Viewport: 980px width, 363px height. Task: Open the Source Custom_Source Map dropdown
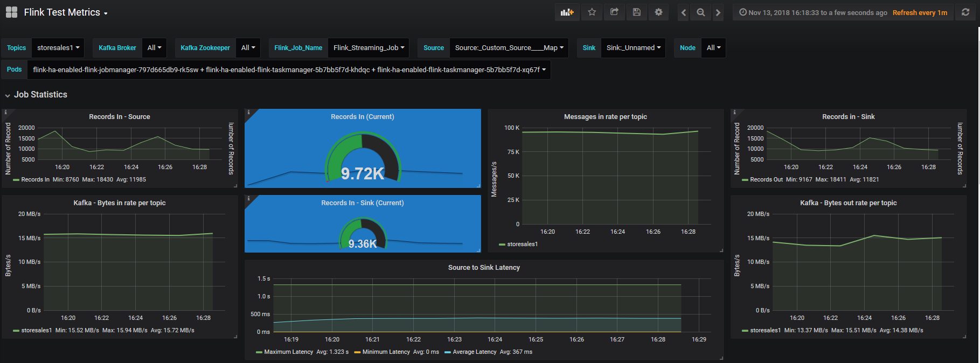509,48
